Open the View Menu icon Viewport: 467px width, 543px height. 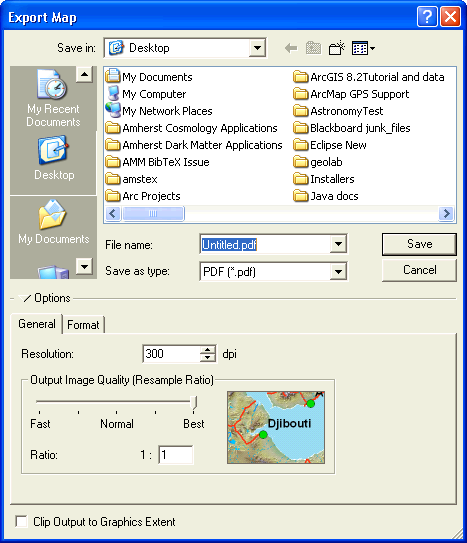coord(363,48)
